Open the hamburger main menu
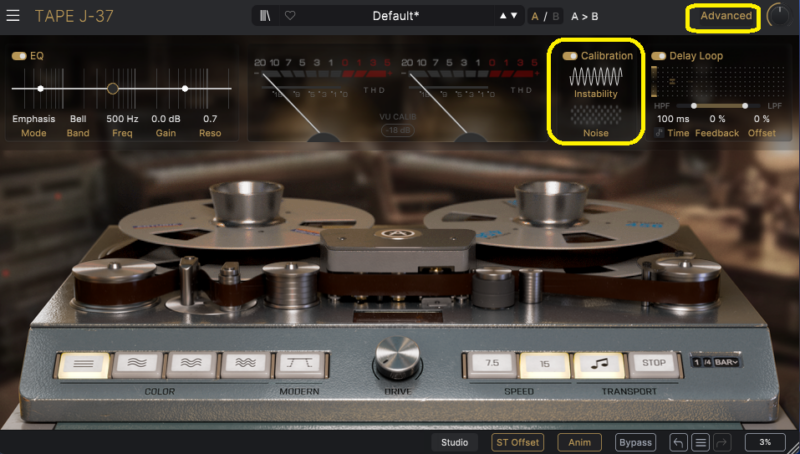The image size is (800, 454). click(14, 16)
